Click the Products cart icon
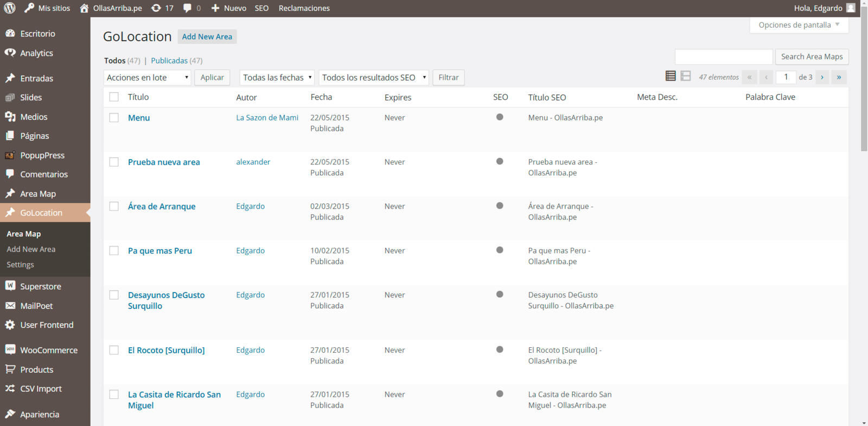 [x=10, y=369]
